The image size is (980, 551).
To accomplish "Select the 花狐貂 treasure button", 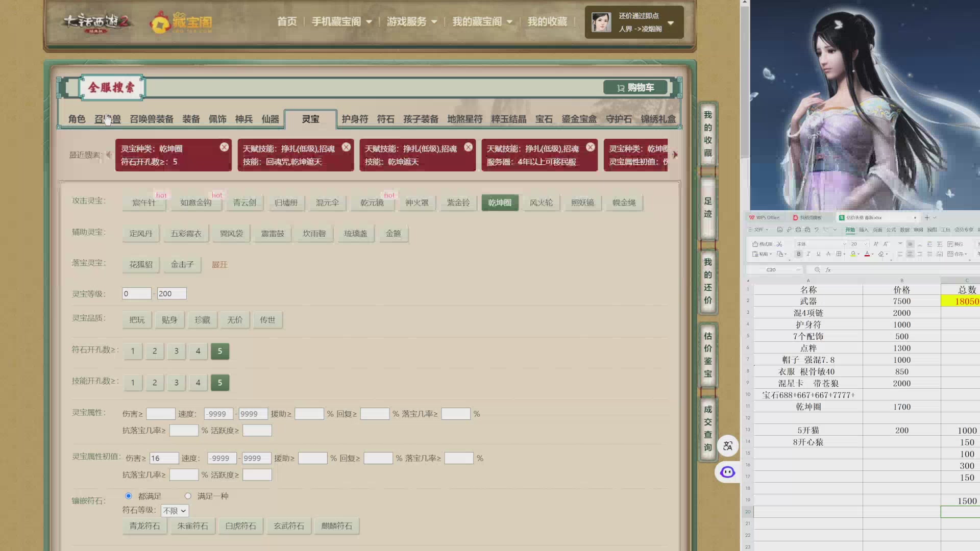I will coord(141,264).
